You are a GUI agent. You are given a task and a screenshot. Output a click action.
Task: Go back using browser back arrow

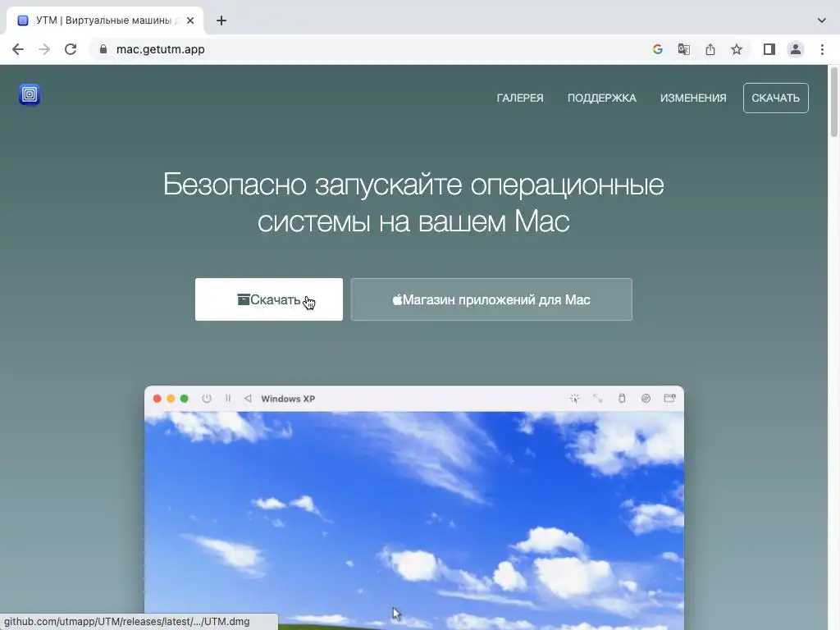(x=18, y=49)
